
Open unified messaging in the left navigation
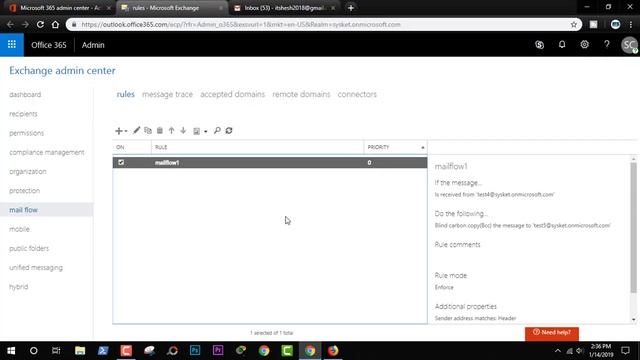(36, 267)
